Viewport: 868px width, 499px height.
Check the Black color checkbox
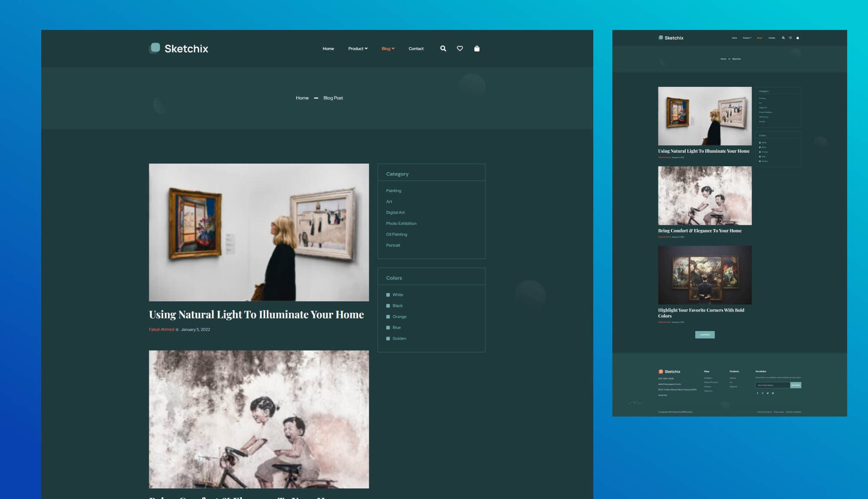click(388, 306)
